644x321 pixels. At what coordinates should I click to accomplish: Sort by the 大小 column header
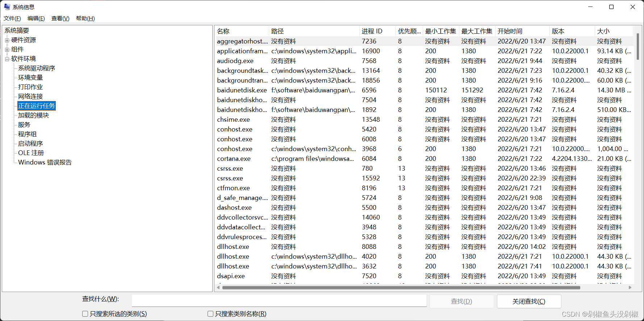tap(614, 31)
